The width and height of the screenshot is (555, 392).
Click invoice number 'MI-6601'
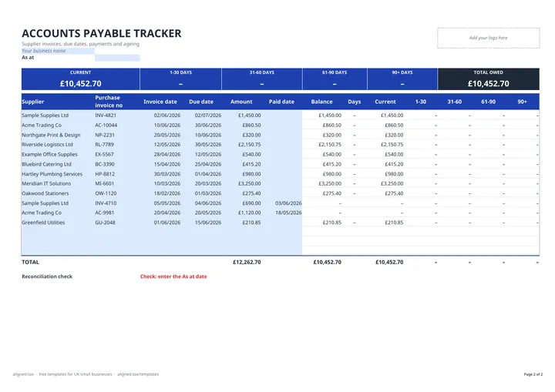click(104, 183)
